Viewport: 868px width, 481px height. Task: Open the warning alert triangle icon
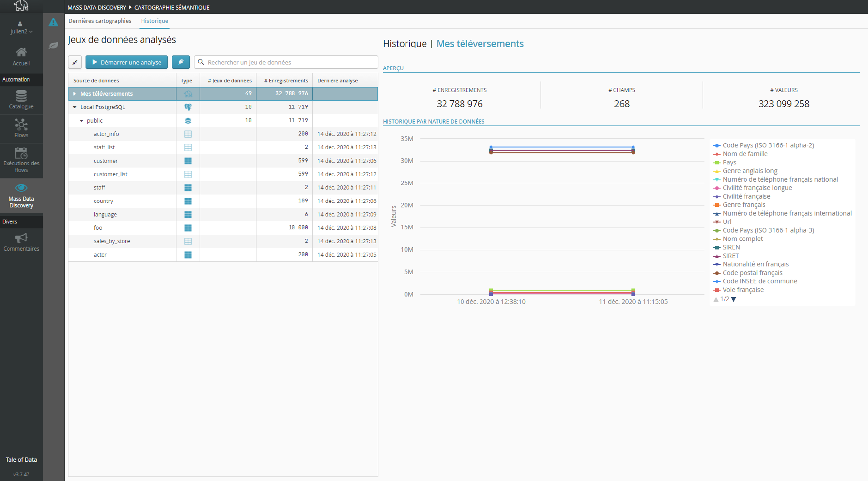[x=53, y=22]
